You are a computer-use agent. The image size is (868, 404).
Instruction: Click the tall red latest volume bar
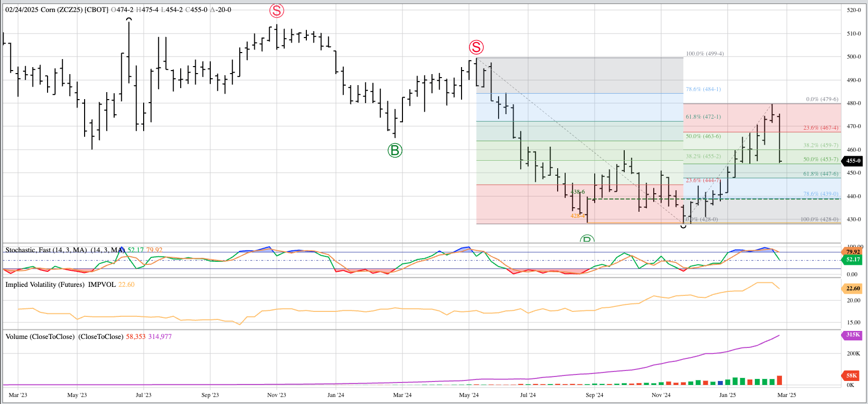click(x=779, y=380)
